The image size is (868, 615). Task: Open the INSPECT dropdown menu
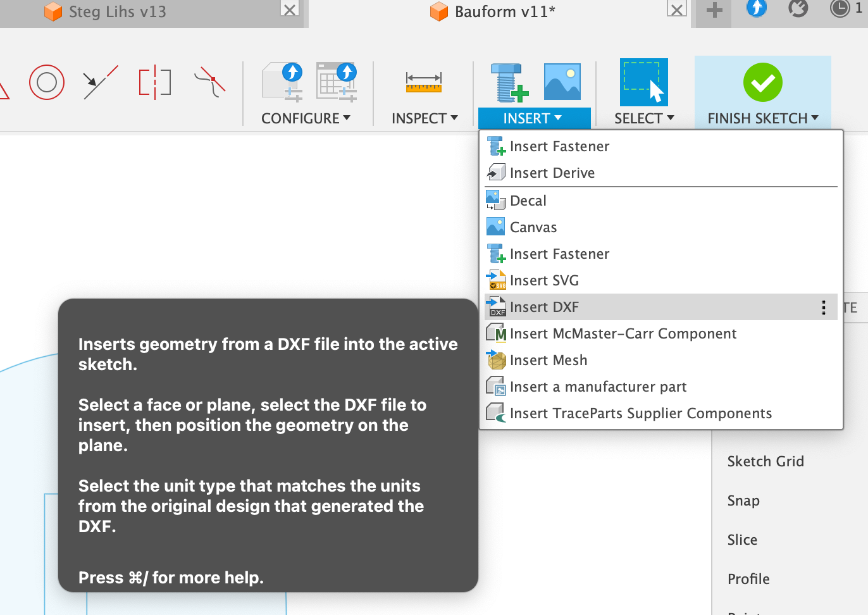point(425,118)
